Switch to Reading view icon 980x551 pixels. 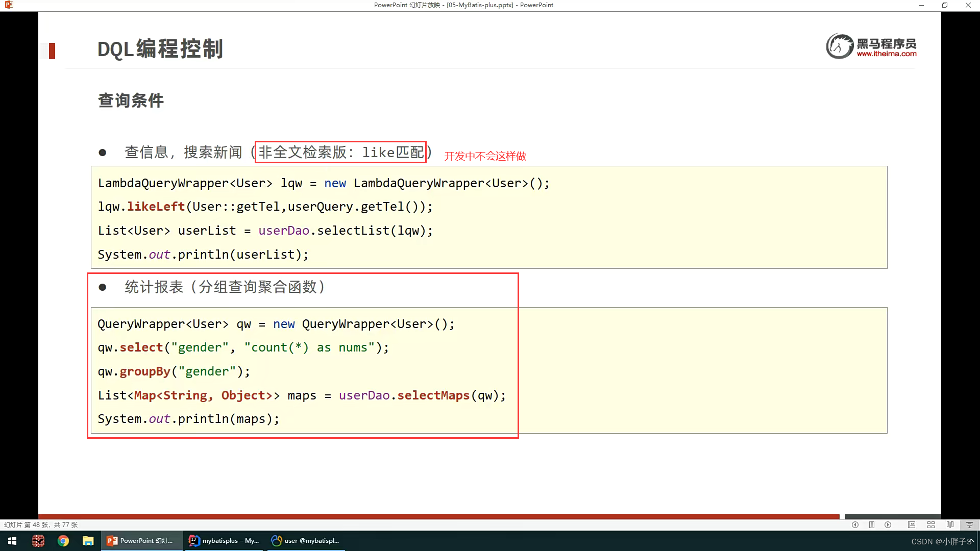[x=950, y=525]
